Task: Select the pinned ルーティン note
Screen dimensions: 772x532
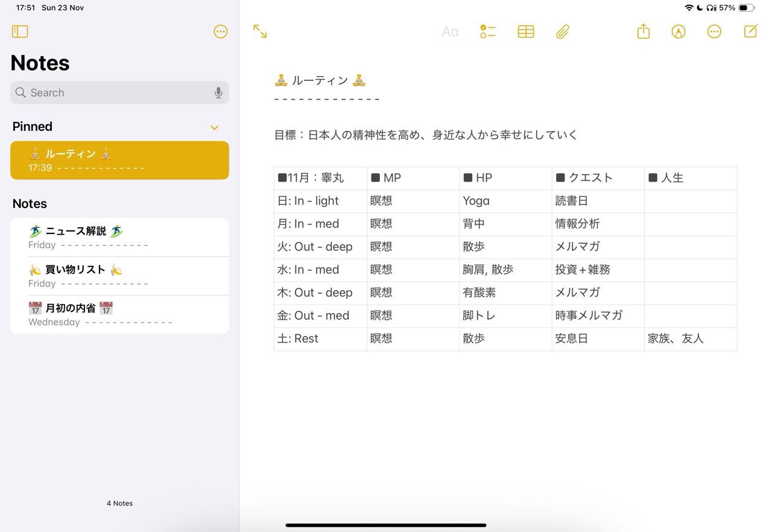Action: [119, 160]
